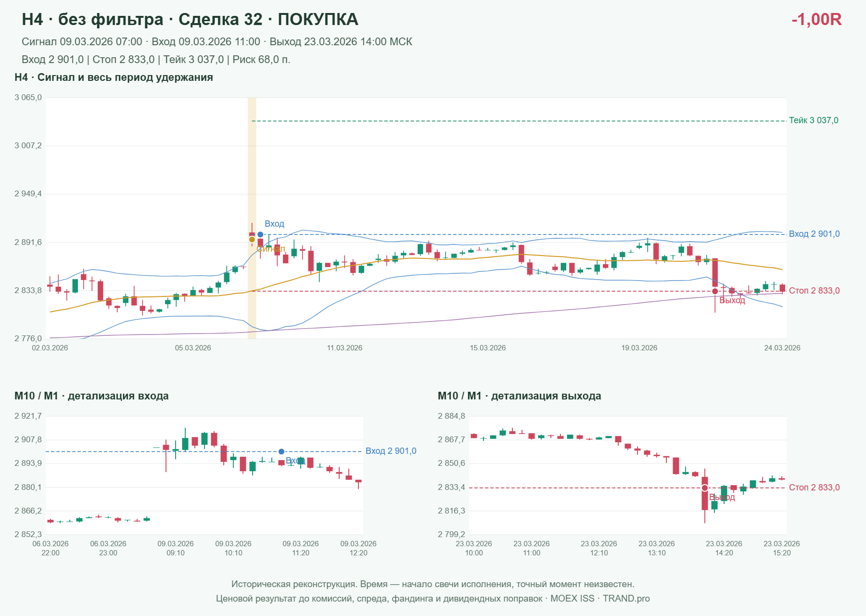The width and height of the screenshot is (866, 616).
Task: Click the 'Вход 2 901,0' label beside the H4 chart
Action: 815,234
